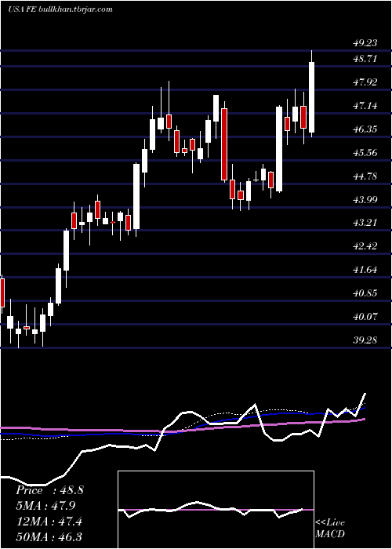The image size is (392, 549).
Task: Click the 40.85 price level label
Action: (365, 293)
